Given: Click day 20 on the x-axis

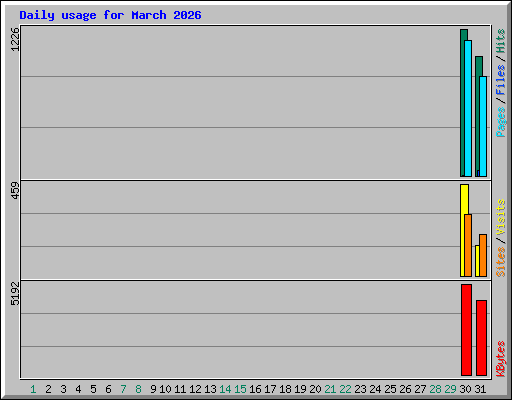Looking at the screenshot, I should click(315, 389).
